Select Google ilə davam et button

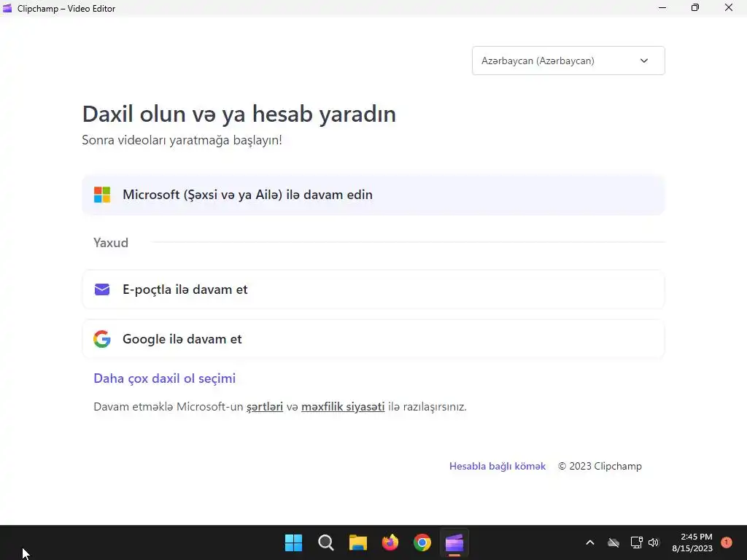tap(373, 339)
